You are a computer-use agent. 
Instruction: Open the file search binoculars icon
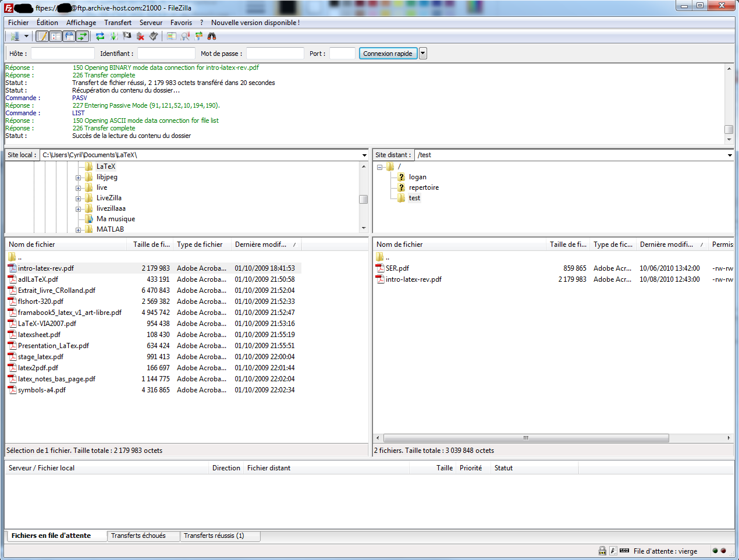pos(212,36)
